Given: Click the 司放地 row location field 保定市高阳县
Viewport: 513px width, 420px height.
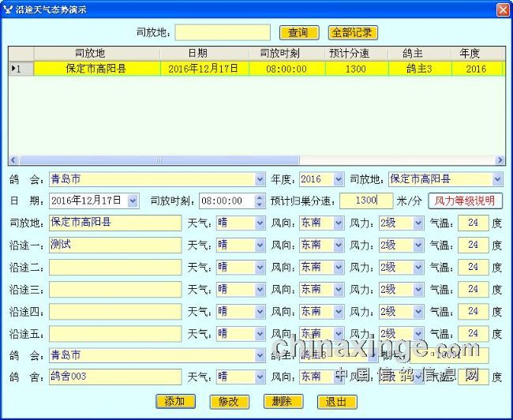Looking at the screenshot, I should 115,223.
